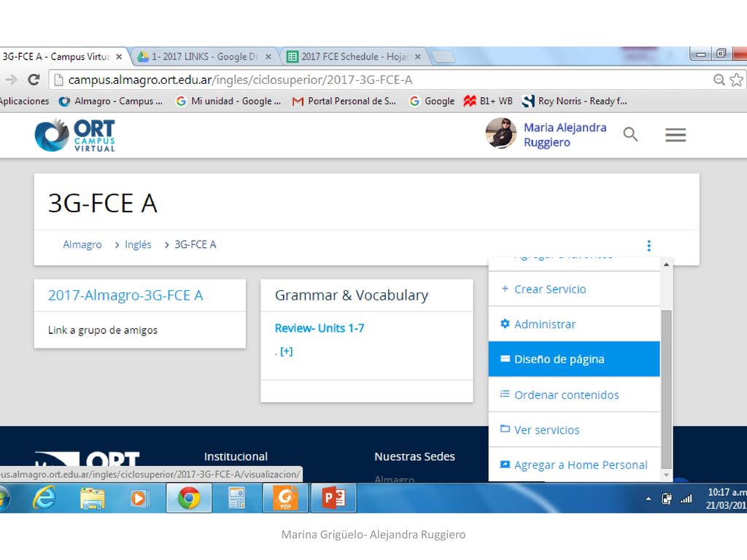The width and height of the screenshot is (747, 560).
Task: Click the Grammar & Vocabulary card heading
Action: pos(352,295)
